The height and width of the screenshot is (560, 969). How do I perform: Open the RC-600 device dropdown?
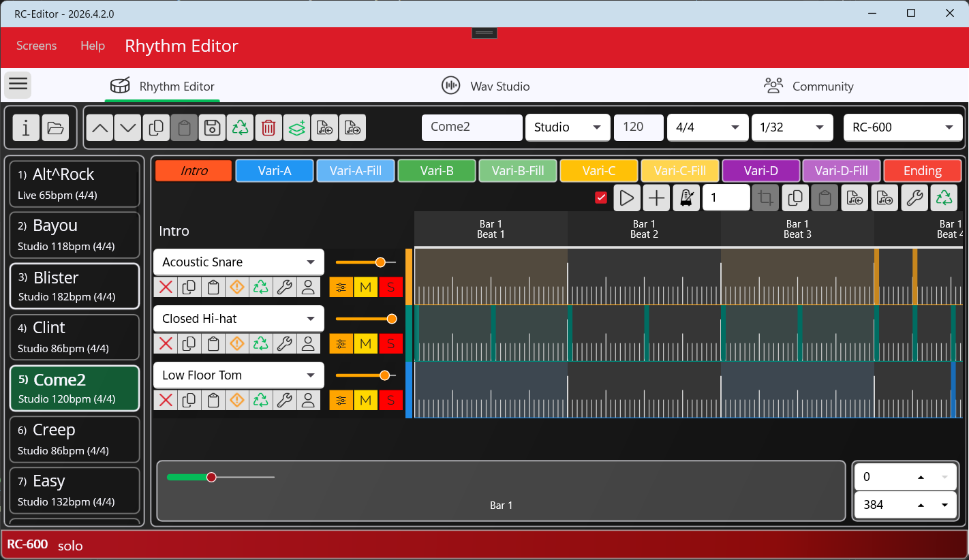[x=903, y=127]
